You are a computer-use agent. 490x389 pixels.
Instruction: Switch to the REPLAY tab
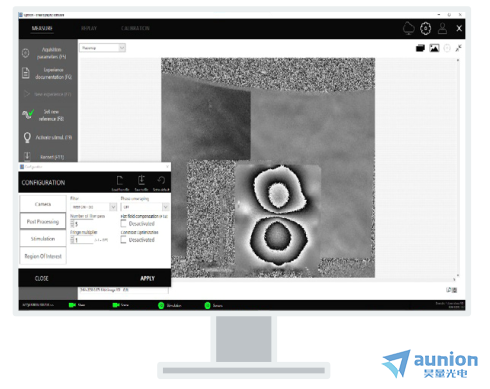[89, 28]
